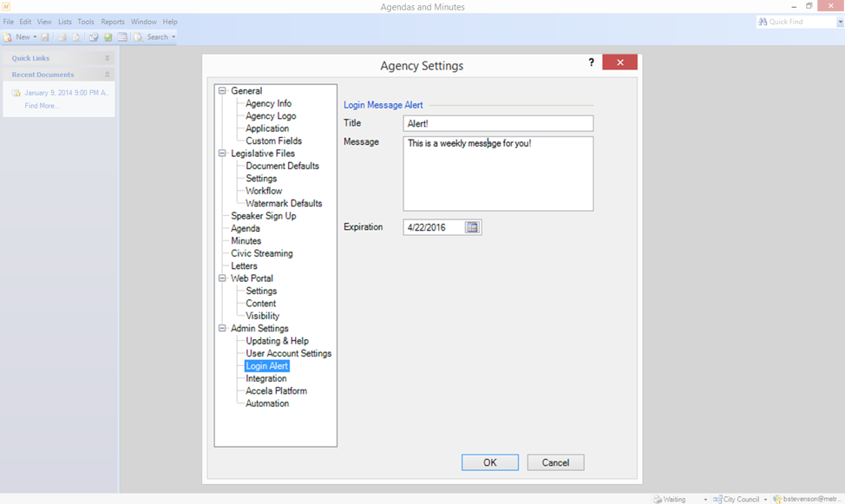Click the calendar grid toolbar icon
The height and width of the screenshot is (504, 845).
[122, 37]
